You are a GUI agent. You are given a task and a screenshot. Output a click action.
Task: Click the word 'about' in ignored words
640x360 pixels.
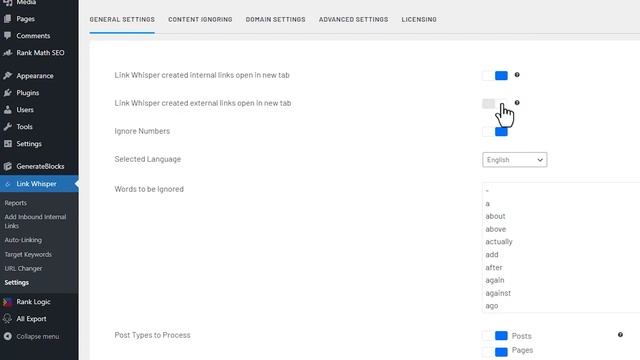pyautogui.click(x=495, y=216)
